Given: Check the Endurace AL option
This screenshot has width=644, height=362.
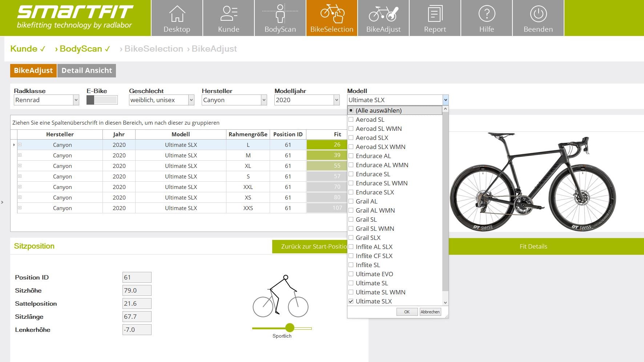Looking at the screenshot, I should [351, 156].
